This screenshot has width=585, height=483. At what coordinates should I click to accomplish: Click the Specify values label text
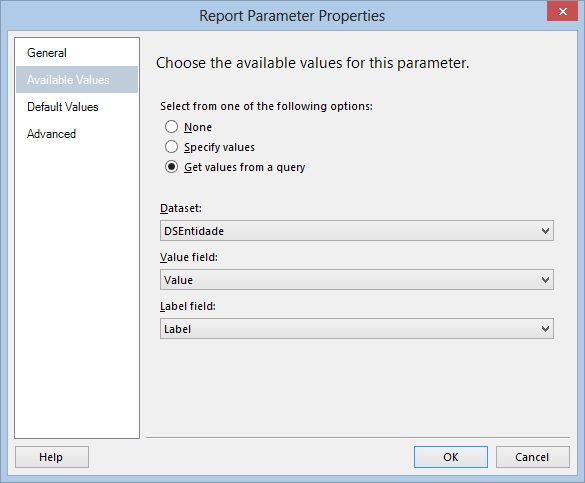(x=219, y=147)
